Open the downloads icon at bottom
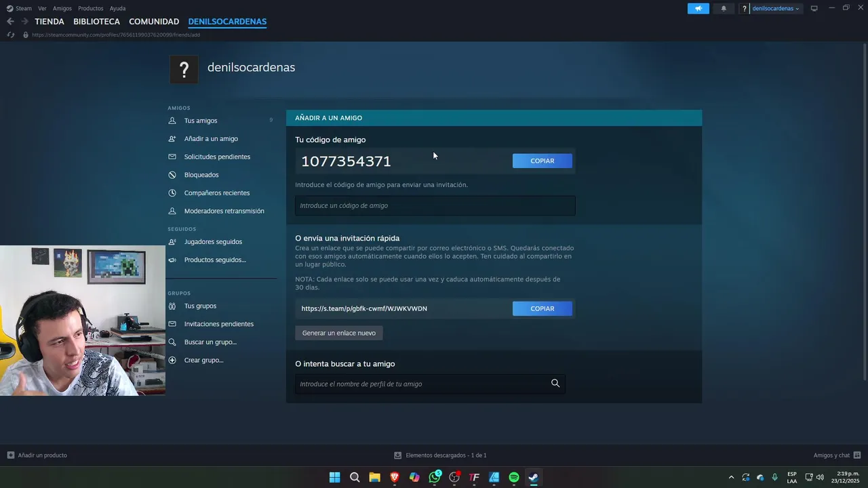868x488 pixels. 398,455
